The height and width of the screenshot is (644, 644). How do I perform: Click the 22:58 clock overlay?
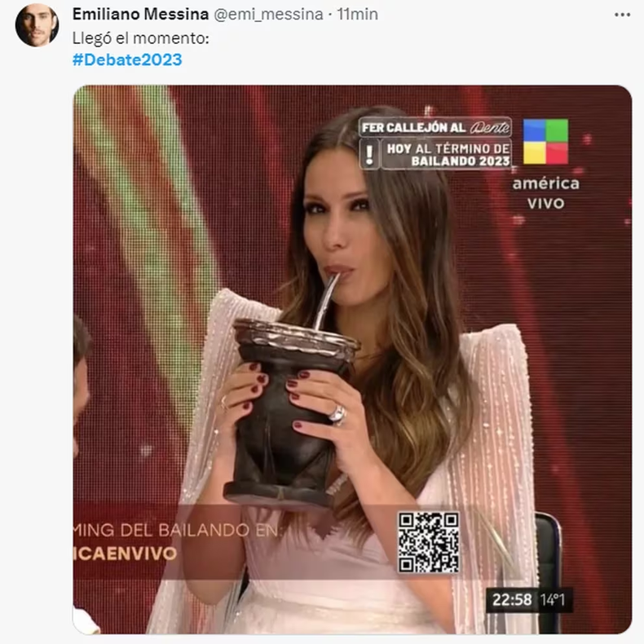(x=512, y=600)
